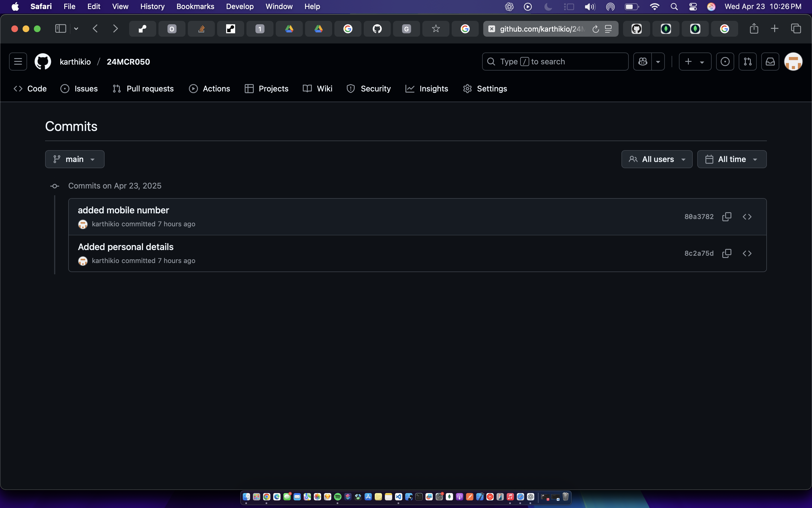Switch to the Issues tab

[79, 89]
